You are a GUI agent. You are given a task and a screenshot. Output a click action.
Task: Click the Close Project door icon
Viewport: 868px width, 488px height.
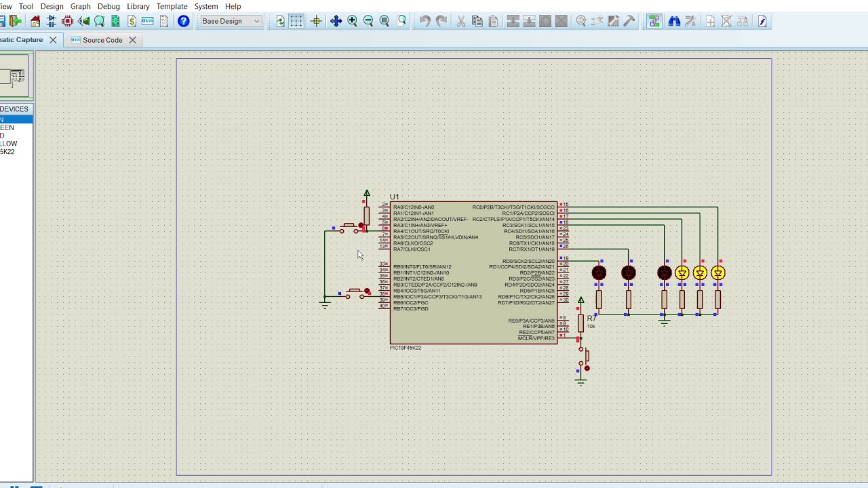16,21
